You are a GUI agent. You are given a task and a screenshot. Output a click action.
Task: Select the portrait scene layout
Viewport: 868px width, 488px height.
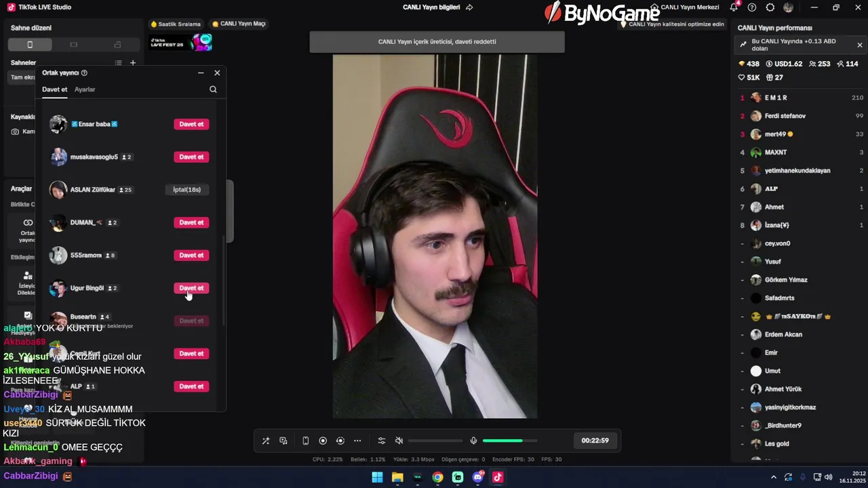(x=30, y=45)
